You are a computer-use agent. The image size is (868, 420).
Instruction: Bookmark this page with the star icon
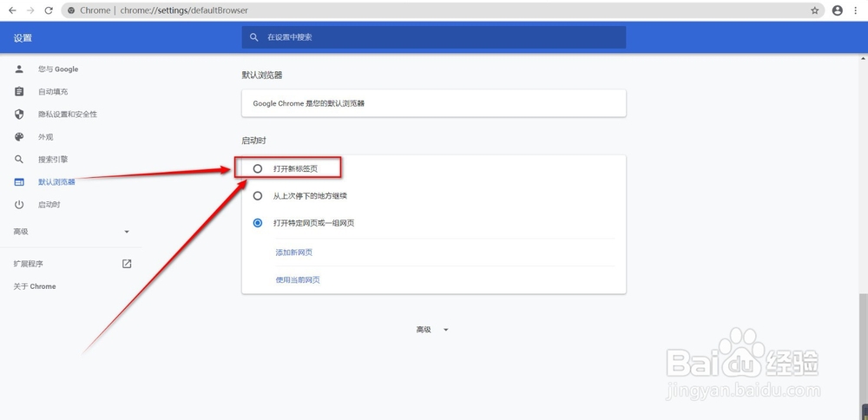click(x=815, y=10)
